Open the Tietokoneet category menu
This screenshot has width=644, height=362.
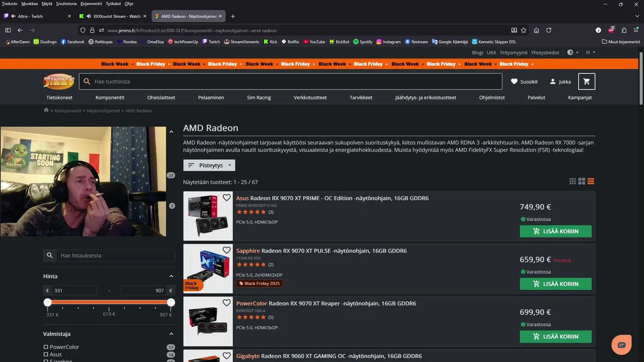59,98
